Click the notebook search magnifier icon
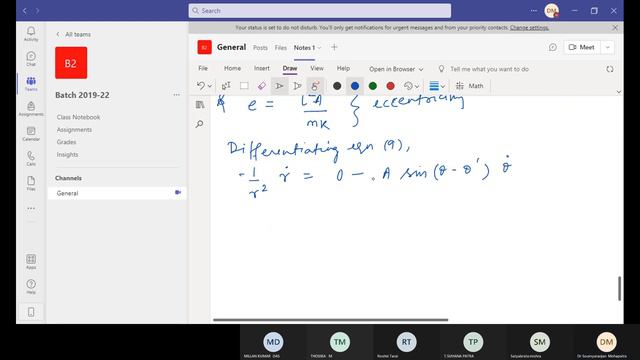The image size is (640, 360). [200, 124]
